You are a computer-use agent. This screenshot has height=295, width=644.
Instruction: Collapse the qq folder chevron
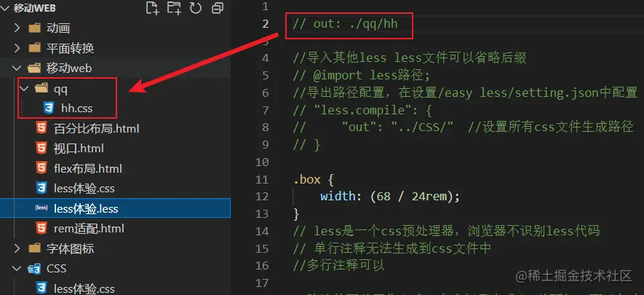pos(24,88)
